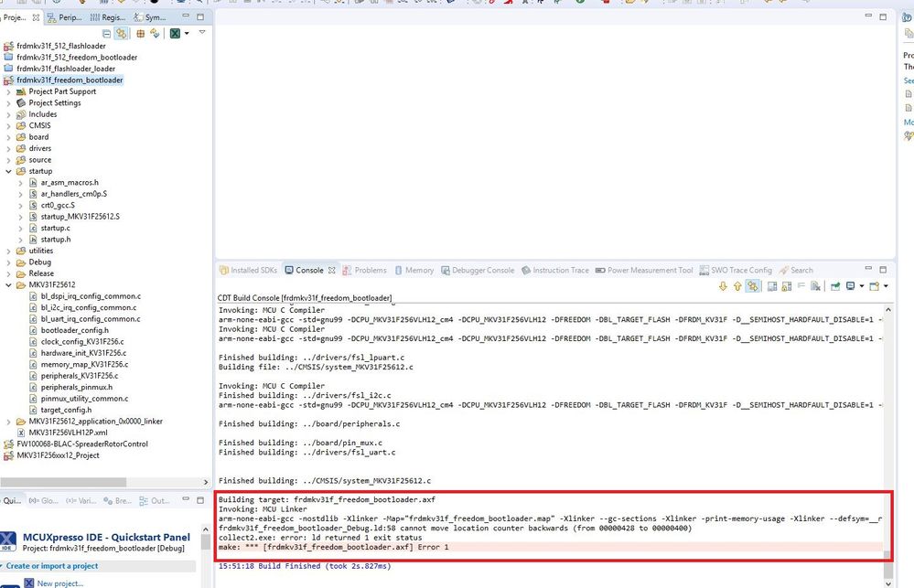
Task: Open display selected console dropdown arrow
Action: point(862,286)
